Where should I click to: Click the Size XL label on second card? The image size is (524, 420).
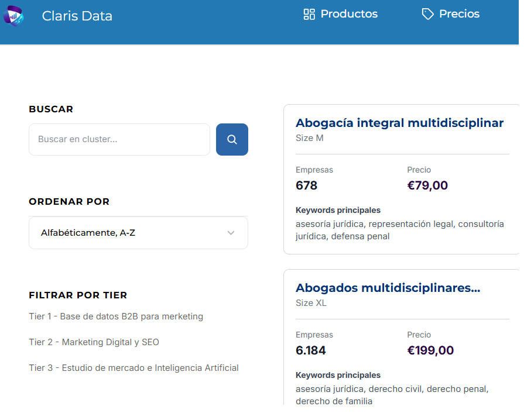click(x=311, y=303)
